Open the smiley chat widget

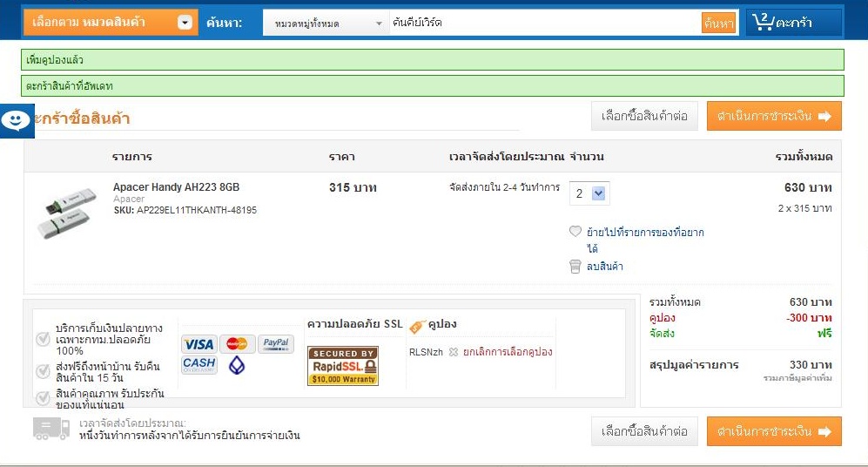17,120
